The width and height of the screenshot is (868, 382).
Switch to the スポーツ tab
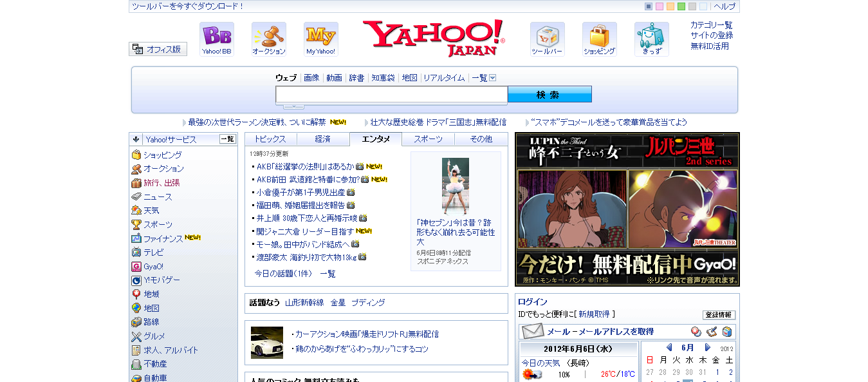click(x=429, y=139)
